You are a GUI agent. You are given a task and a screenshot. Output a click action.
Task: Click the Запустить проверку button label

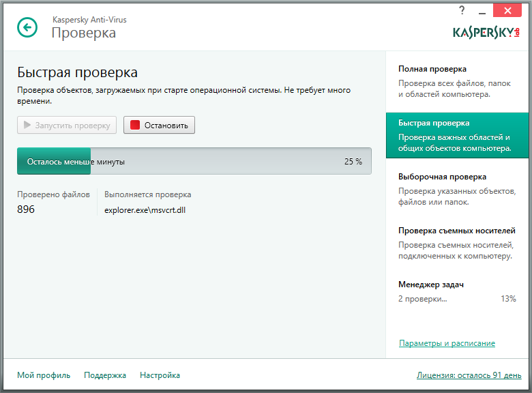(72, 126)
